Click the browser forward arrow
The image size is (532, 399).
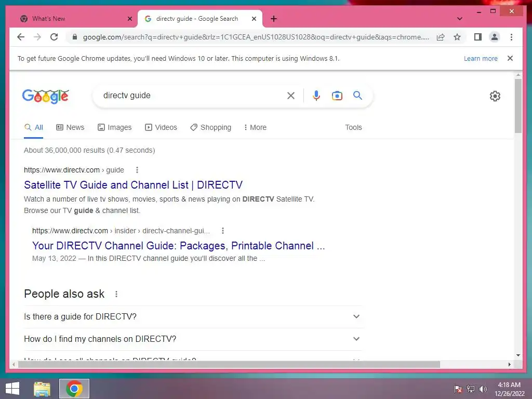[37, 37]
